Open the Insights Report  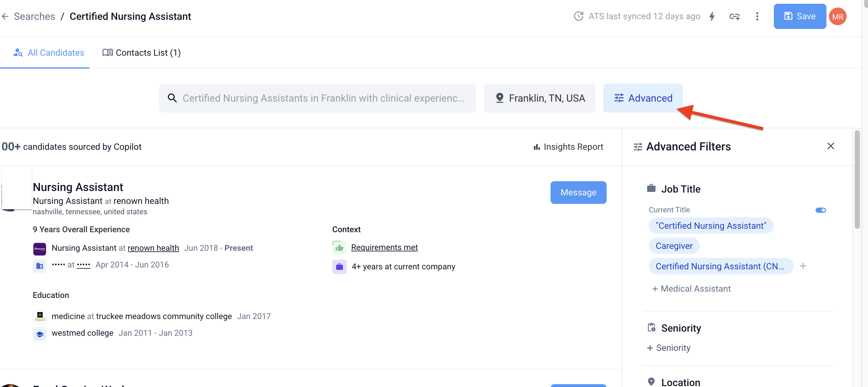click(568, 147)
